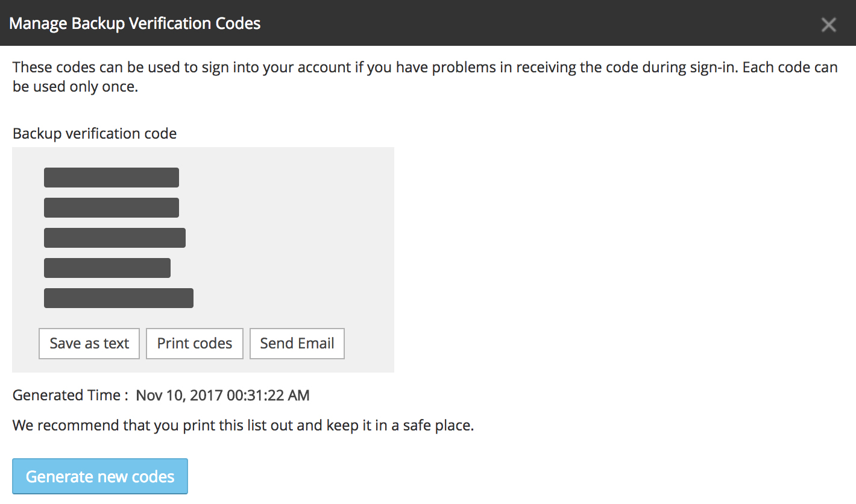Click the phrase 'keep it in a safe place'
The width and height of the screenshot is (856, 504).
click(x=400, y=426)
